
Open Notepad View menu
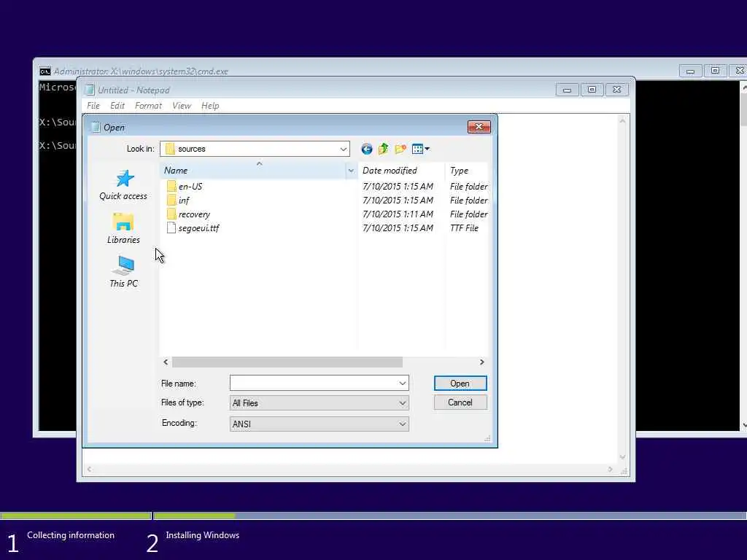coord(182,106)
